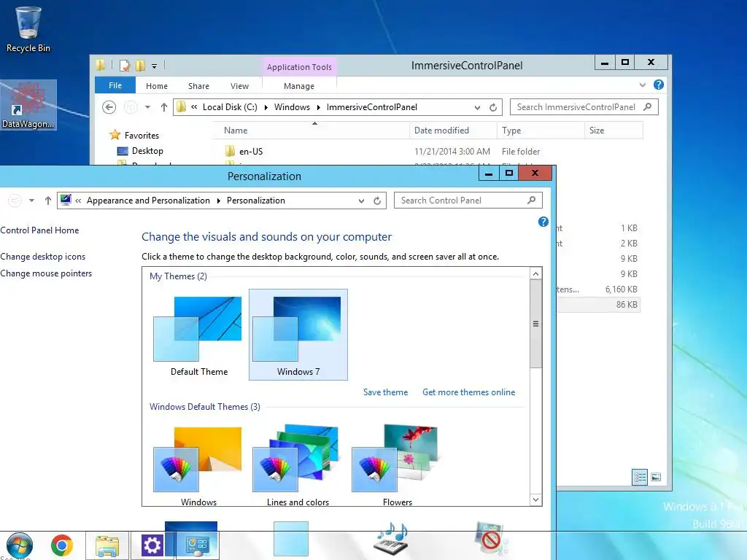Click the themes list scrollbar thumb
This screenshot has height=560, width=747.
coord(535,324)
